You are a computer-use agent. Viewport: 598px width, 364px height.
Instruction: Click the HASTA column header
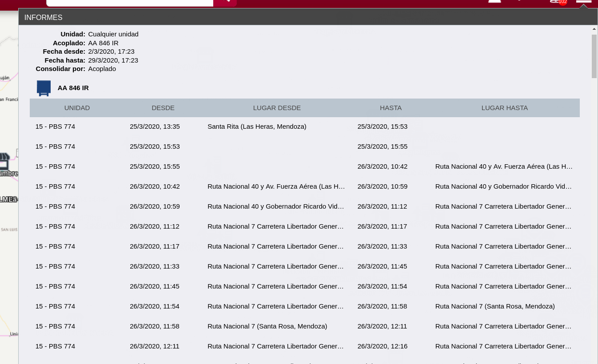[391, 108]
